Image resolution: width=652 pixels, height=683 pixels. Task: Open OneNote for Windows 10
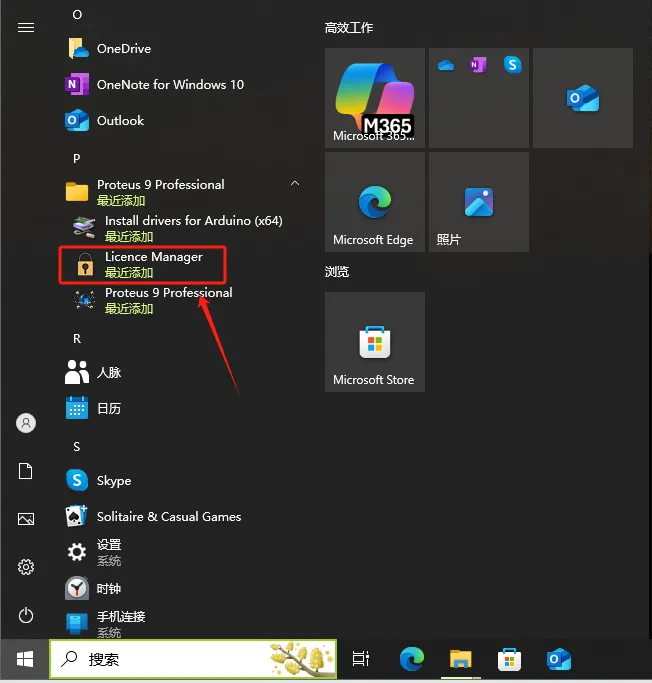point(182,85)
